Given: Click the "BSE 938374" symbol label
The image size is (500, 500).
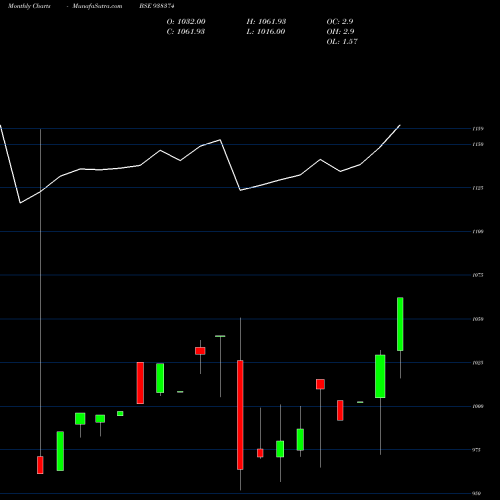Looking at the screenshot, I should click(x=157, y=6).
